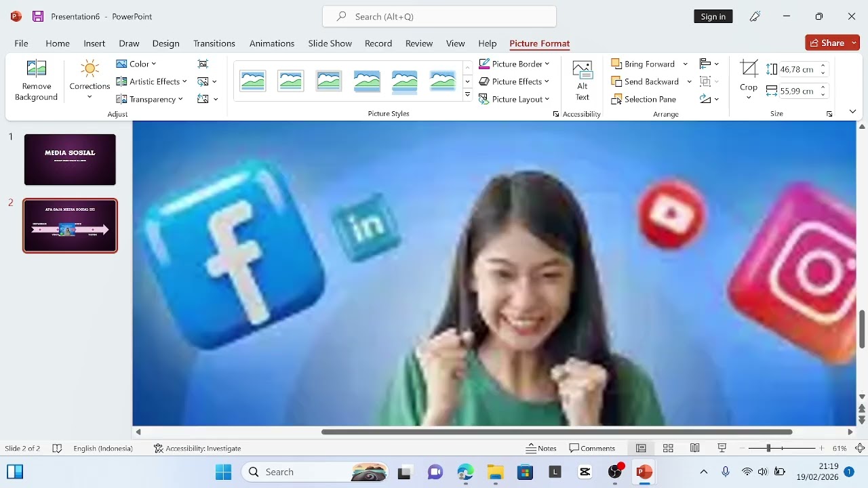Apply the sixth picture style thumbnail
This screenshot has width=868, height=488.
tap(443, 81)
